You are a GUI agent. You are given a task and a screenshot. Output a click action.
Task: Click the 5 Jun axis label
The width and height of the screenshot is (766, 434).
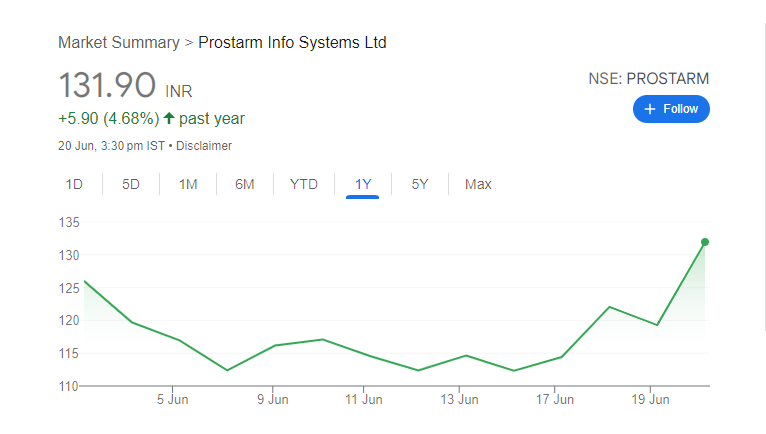pos(172,399)
